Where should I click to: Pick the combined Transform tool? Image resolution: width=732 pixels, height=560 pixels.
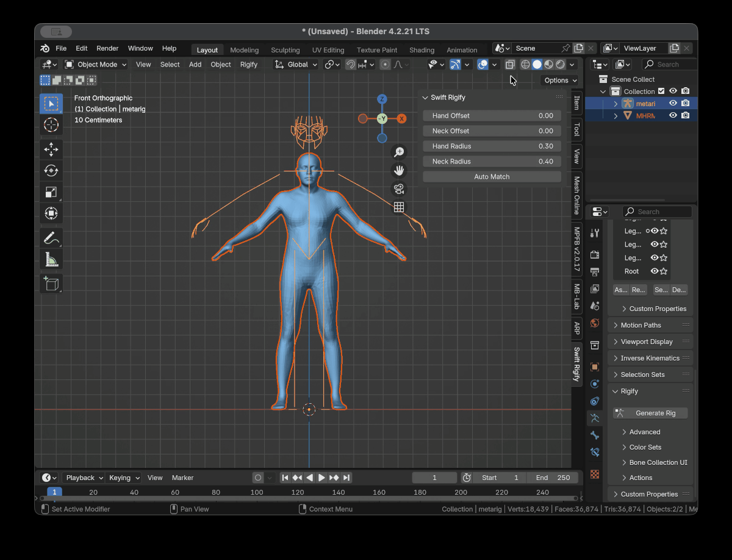[51, 214]
